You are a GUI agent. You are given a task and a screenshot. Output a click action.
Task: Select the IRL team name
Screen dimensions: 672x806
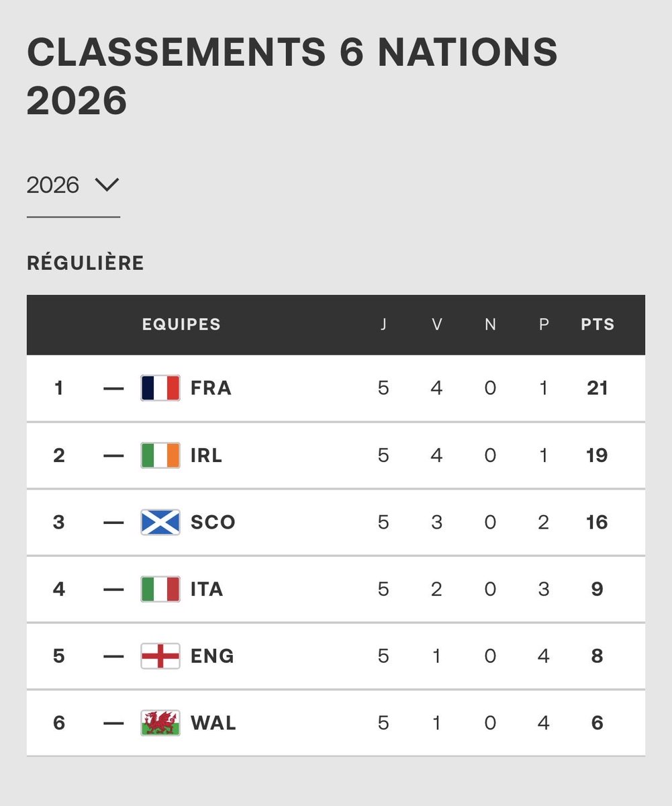tap(207, 455)
